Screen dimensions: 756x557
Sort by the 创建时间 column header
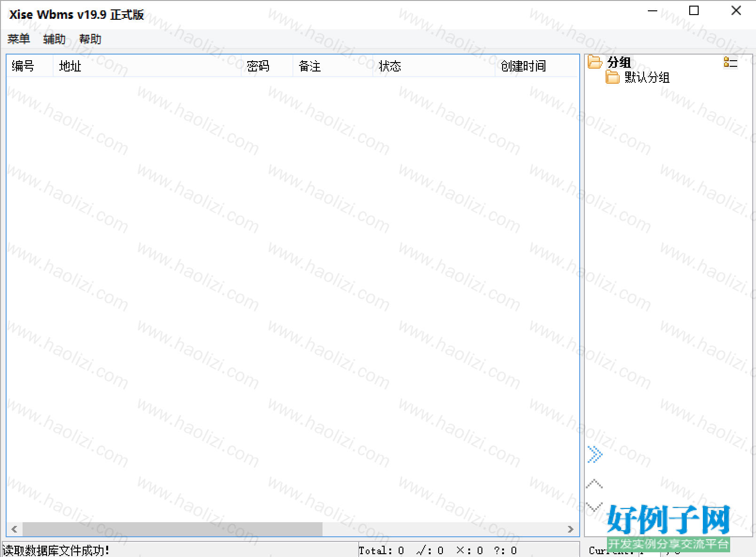pyautogui.click(x=536, y=66)
